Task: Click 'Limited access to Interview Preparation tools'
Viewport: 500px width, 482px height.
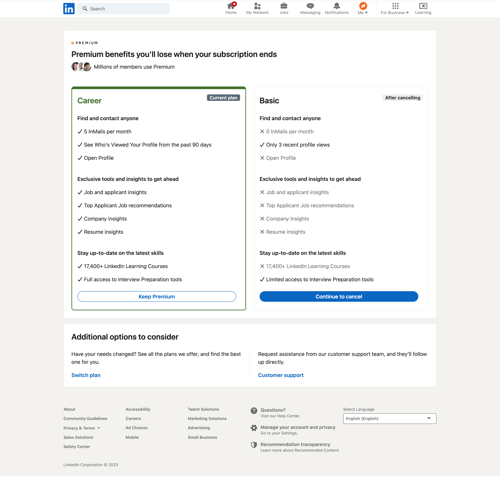Action: 319,279
